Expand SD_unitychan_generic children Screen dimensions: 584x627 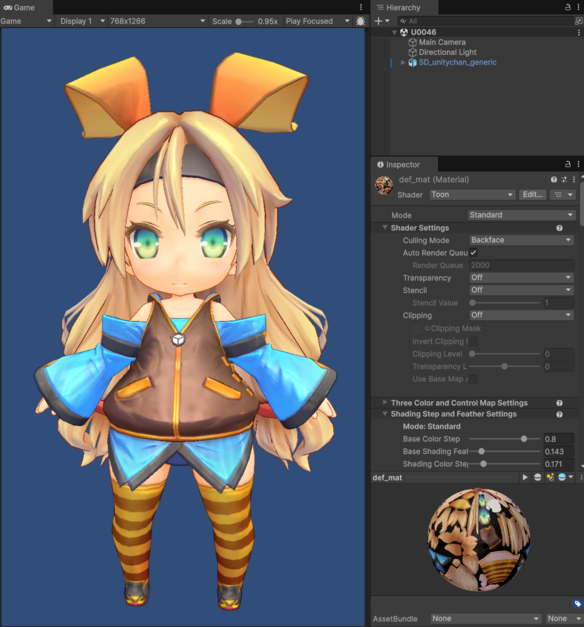click(403, 62)
